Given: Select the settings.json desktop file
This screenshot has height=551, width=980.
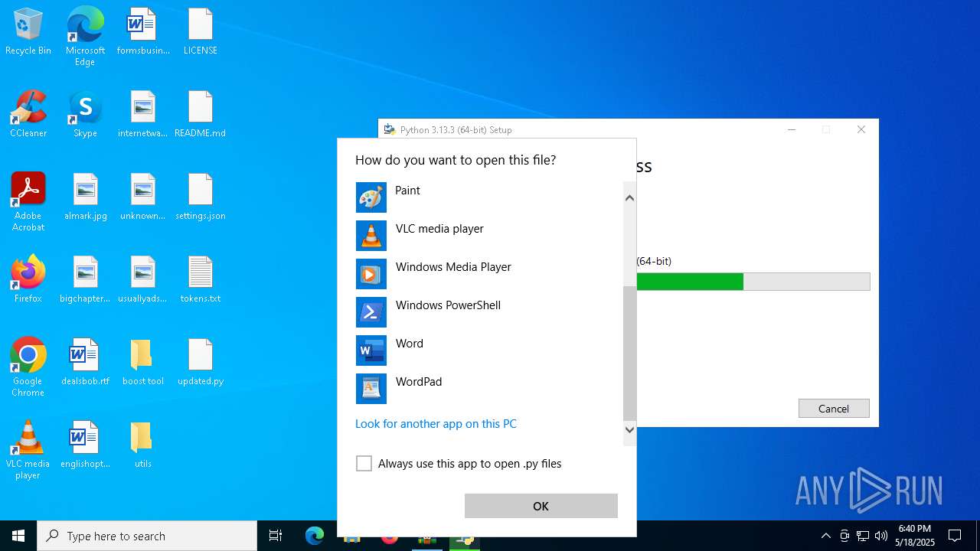Looking at the screenshot, I should (x=201, y=197).
